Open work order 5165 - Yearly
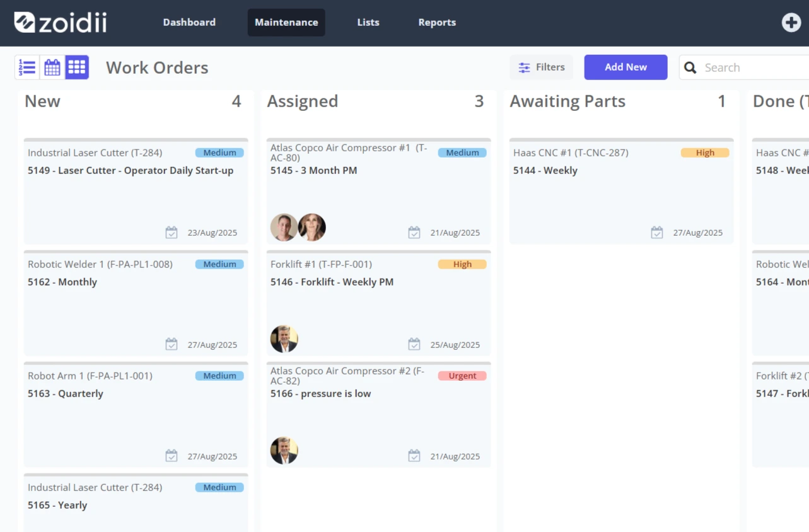Screen dimensions: 809x532 pos(57,505)
